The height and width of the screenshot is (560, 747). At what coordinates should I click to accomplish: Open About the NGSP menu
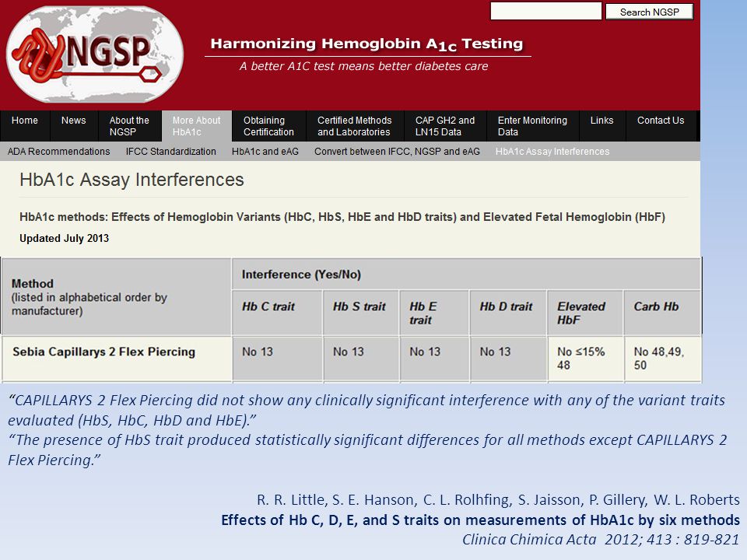click(x=130, y=126)
